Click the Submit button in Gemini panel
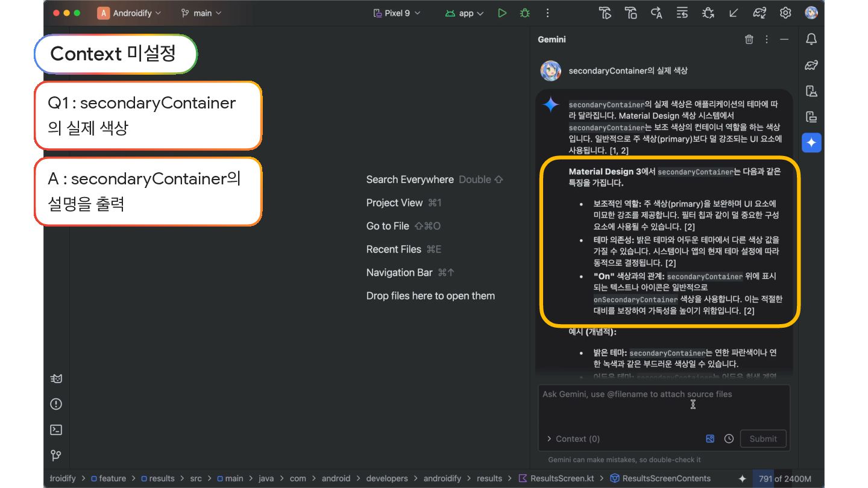868x488 pixels. pyautogui.click(x=763, y=439)
